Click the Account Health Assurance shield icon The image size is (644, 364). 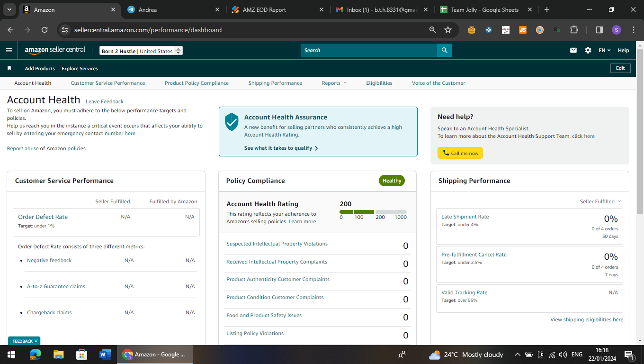click(x=232, y=122)
